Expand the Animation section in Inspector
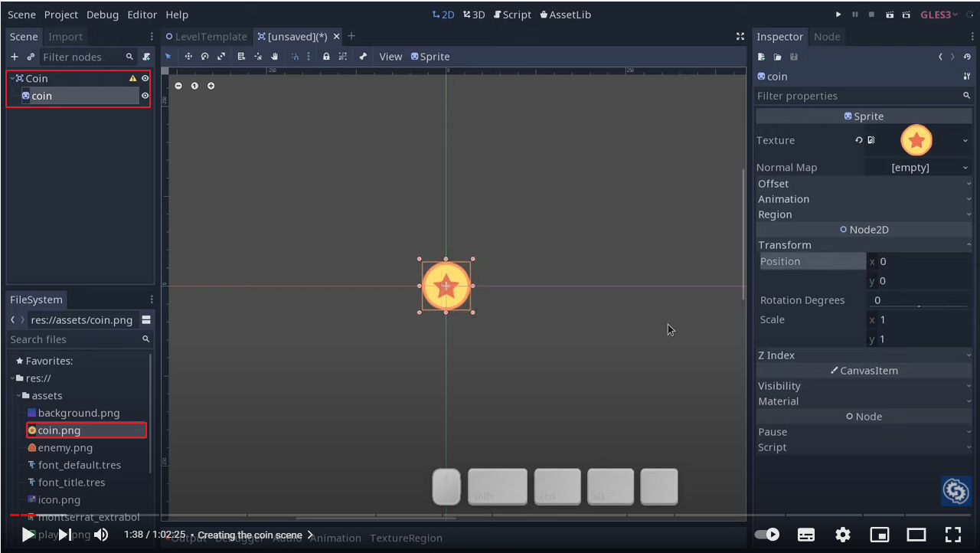Viewport: 980px width, 553px height. (x=864, y=199)
